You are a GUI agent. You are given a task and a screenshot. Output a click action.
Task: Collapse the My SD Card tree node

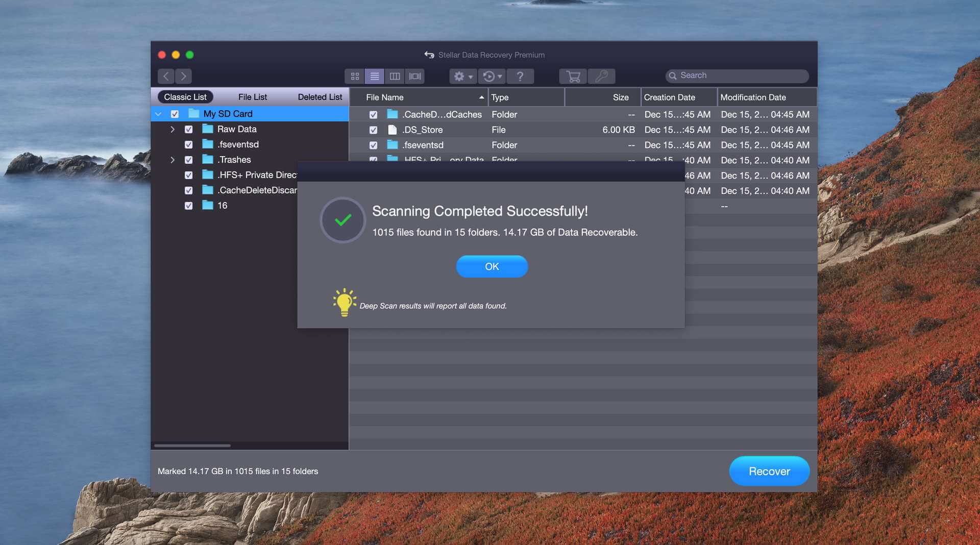point(158,114)
